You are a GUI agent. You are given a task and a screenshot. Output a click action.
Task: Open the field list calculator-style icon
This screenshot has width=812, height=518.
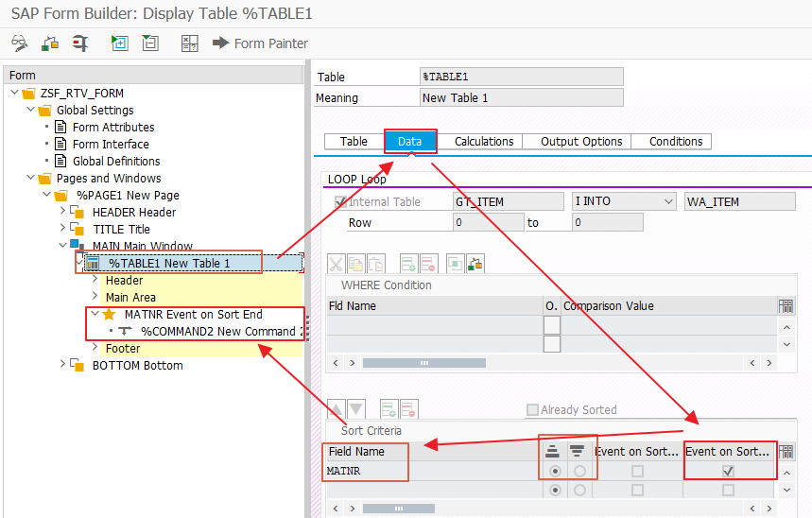(190, 43)
